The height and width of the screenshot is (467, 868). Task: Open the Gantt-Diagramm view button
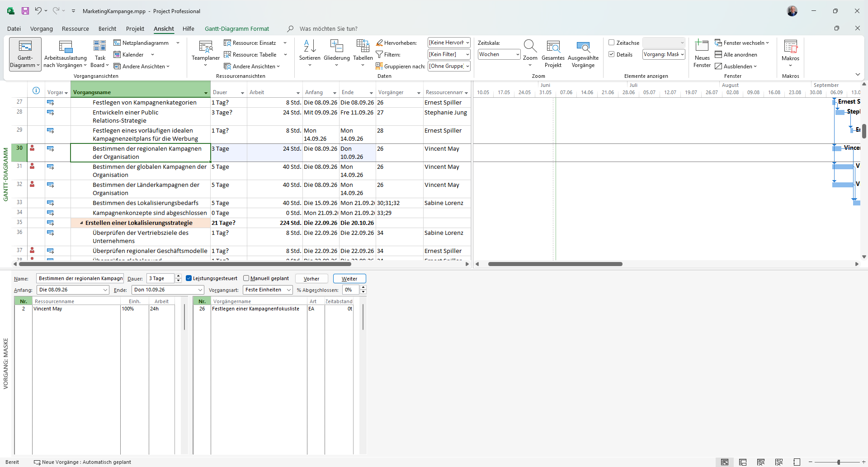click(25, 54)
